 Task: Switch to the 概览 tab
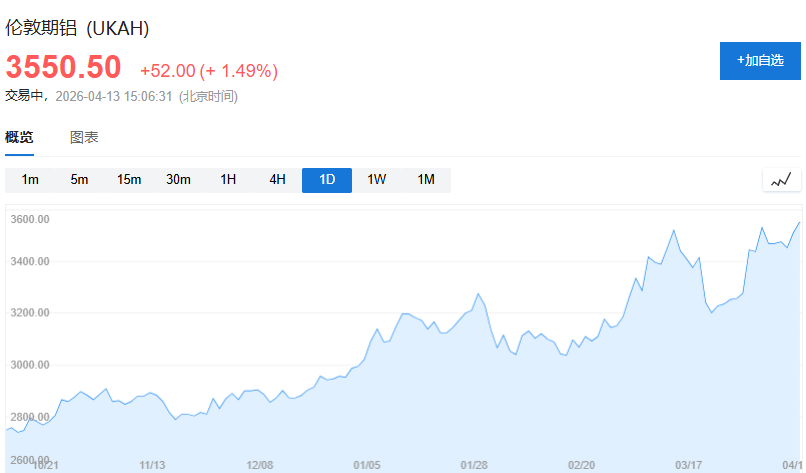(19, 138)
